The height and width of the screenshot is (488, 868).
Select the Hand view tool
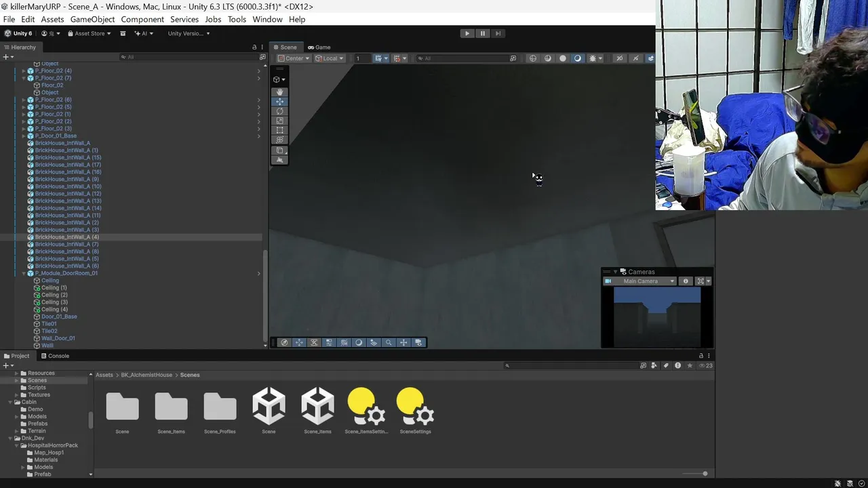click(279, 91)
